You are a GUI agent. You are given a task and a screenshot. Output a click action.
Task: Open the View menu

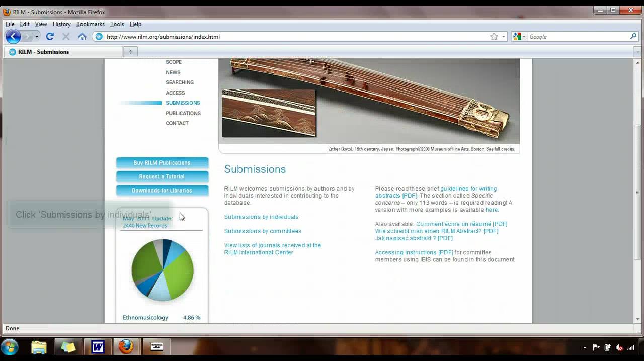tap(41, 24)
